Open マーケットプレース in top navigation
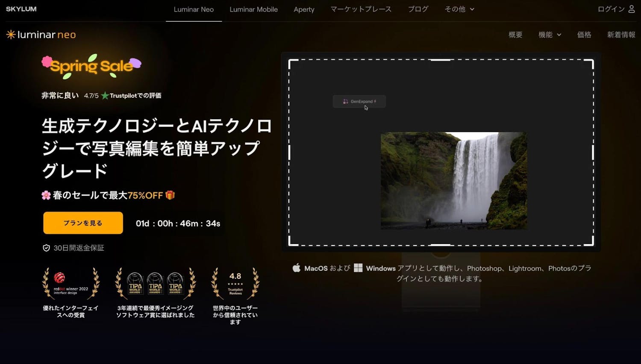This screenshot has width=641, height=364. pyautogui.click(x=361, y=9)
